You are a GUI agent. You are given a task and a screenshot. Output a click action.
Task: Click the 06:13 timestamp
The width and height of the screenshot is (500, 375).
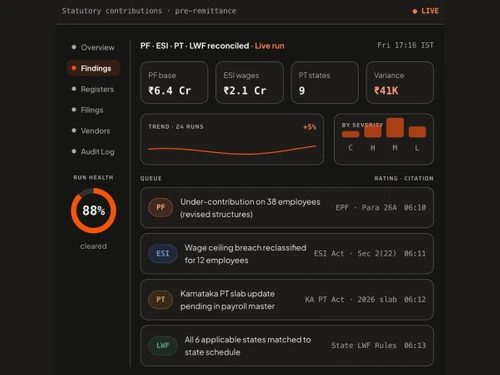pos(415,345)
